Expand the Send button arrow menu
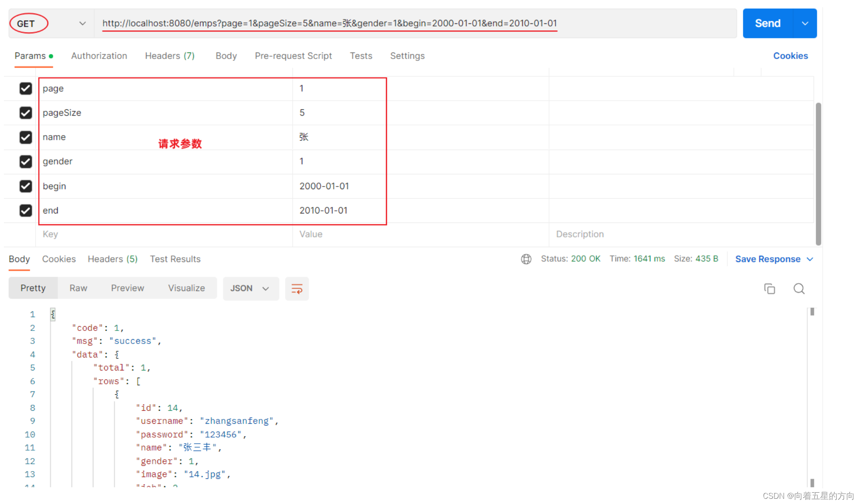The image size is (860, 504). 805,23
